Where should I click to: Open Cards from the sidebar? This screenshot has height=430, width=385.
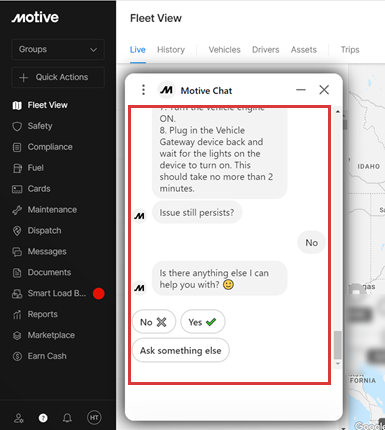(39, 189)
